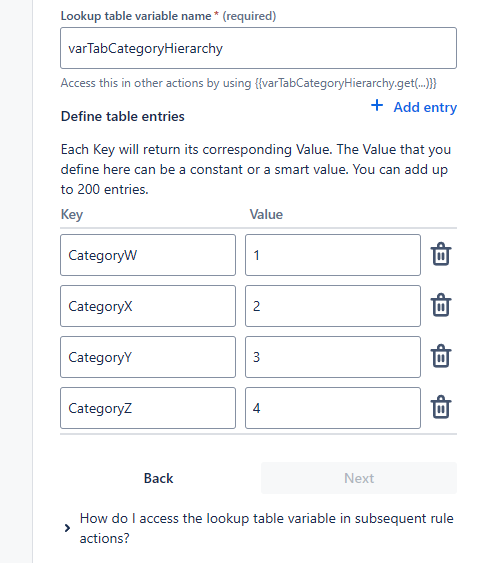Focus the lookup table variable name field
478x563 pixels.
point(258,48)
